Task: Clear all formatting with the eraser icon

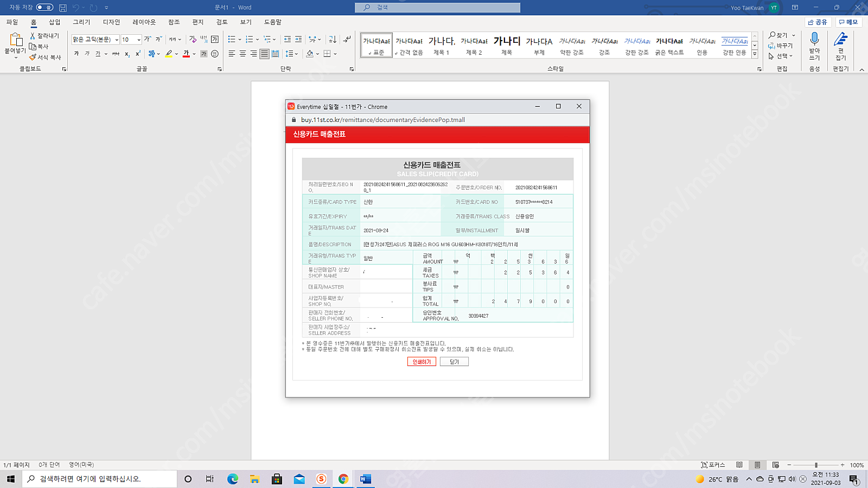Action: pos(193,39)
